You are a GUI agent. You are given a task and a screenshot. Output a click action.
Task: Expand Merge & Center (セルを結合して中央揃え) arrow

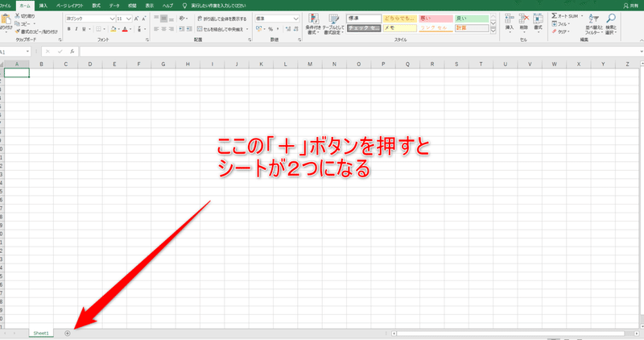click(247, 29)
